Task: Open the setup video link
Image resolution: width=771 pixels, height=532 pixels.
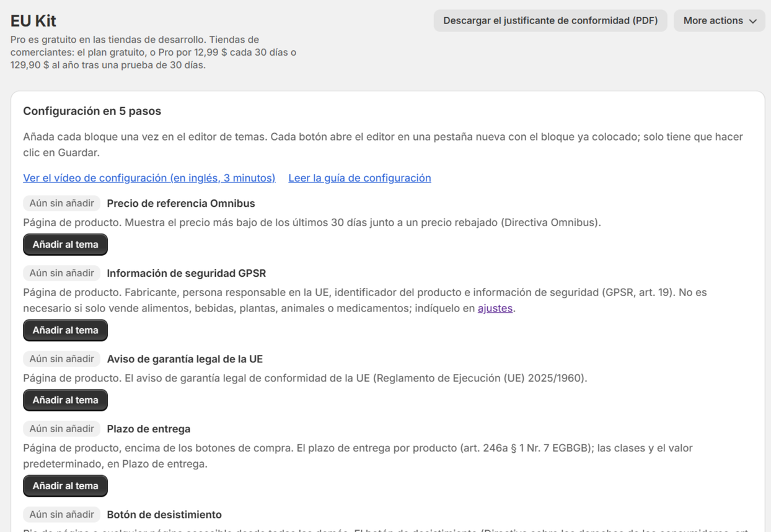Action: (x=149, y=178)
